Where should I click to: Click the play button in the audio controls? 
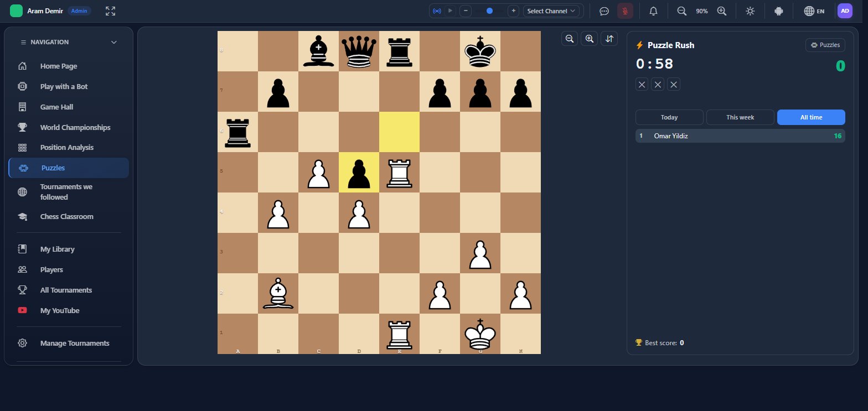(x=450, y=11)
